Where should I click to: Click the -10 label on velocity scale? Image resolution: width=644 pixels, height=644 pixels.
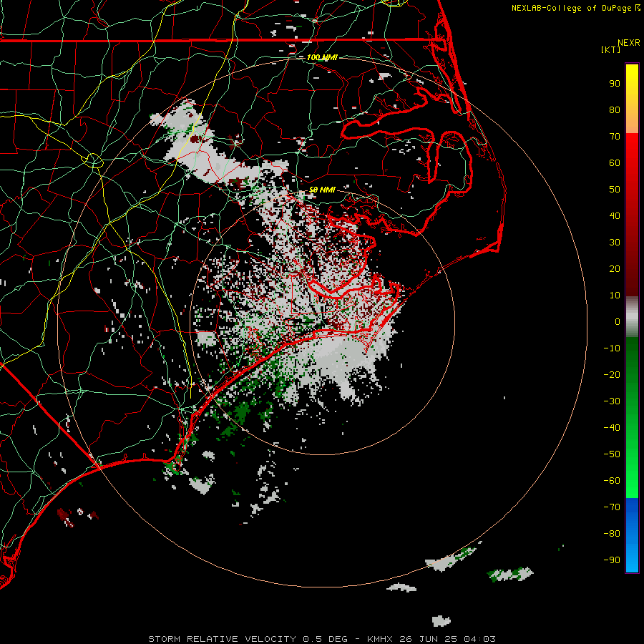click(x=612, y=348)
